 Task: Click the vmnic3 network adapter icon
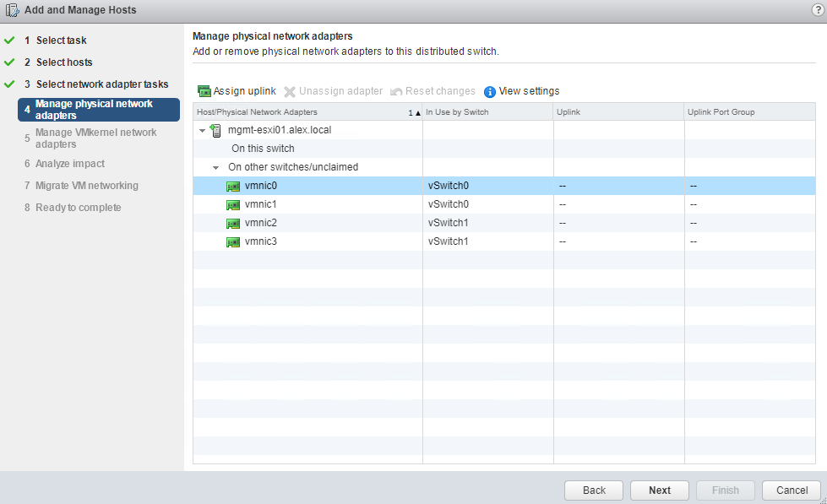[233, 242]
